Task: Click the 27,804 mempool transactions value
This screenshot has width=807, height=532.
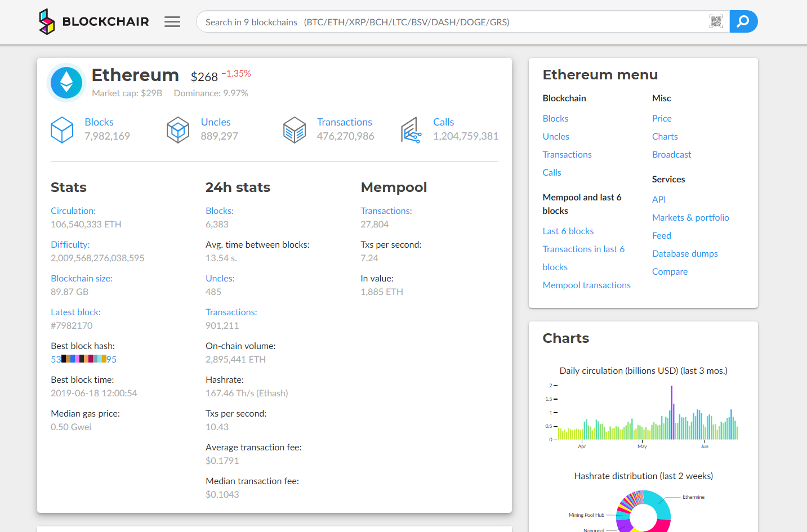Action: point(374,224)
